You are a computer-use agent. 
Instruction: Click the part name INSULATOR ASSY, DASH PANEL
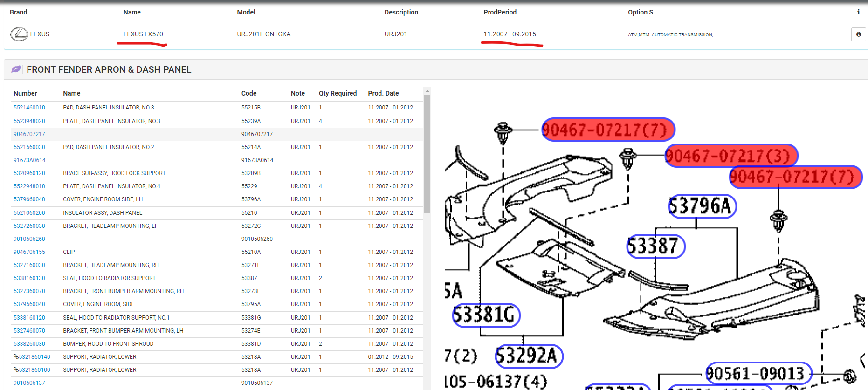(103, 213)
